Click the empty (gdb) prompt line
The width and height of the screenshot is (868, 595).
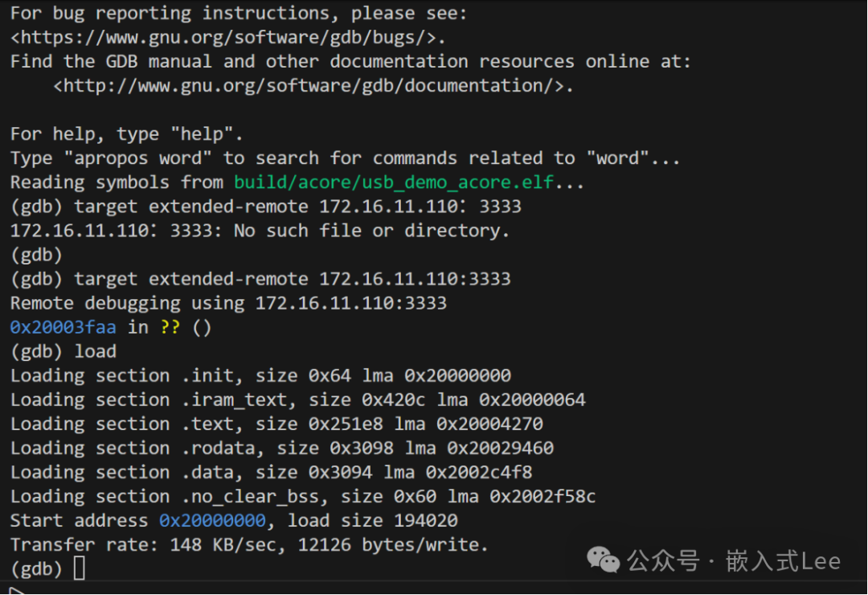[36, 255]
